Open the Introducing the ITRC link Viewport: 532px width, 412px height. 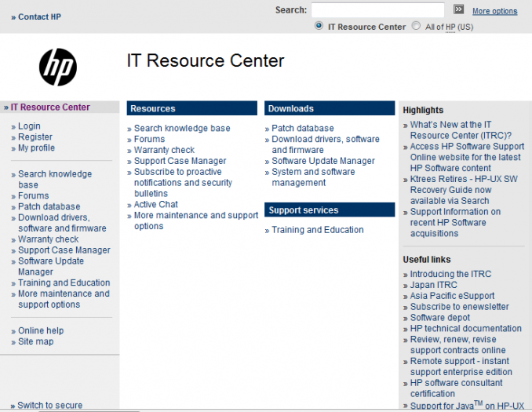[x=450, y=274]
